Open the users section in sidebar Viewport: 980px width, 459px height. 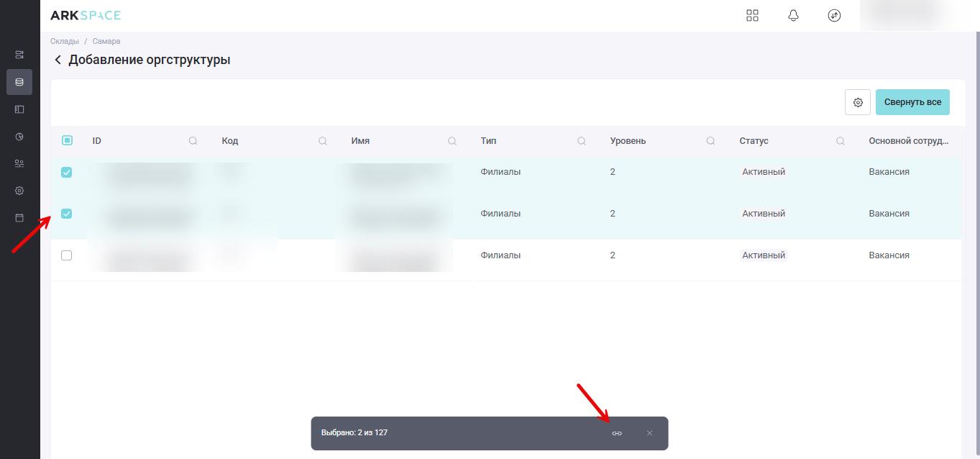coord(19,163)
